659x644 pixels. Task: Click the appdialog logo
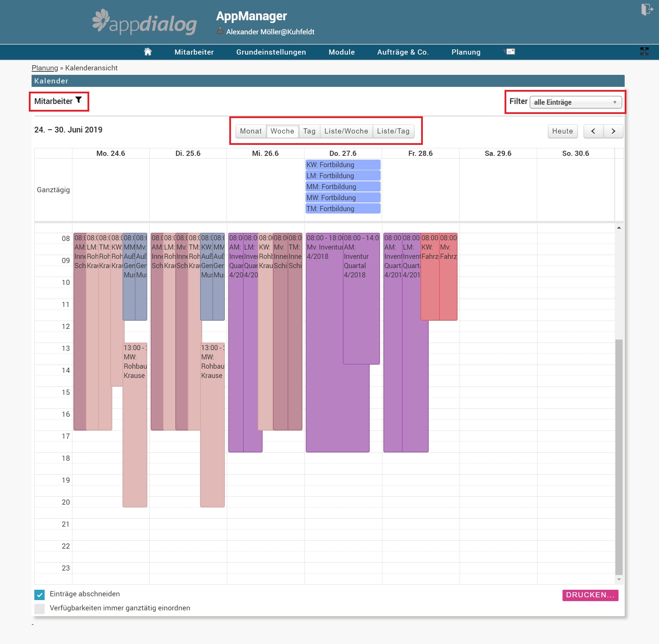click(x=144, y=22)
